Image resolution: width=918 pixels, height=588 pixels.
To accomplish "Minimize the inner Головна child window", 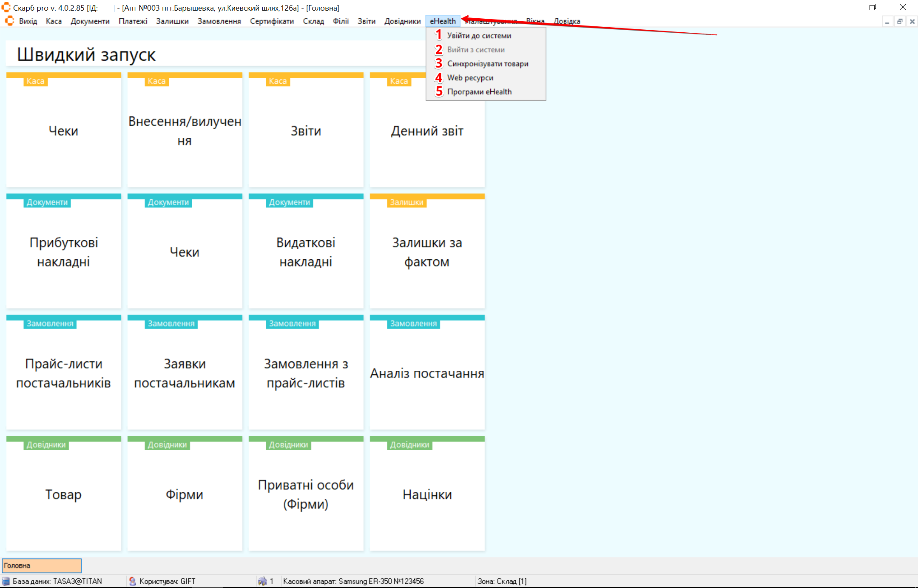I will [x=887, y=22].
